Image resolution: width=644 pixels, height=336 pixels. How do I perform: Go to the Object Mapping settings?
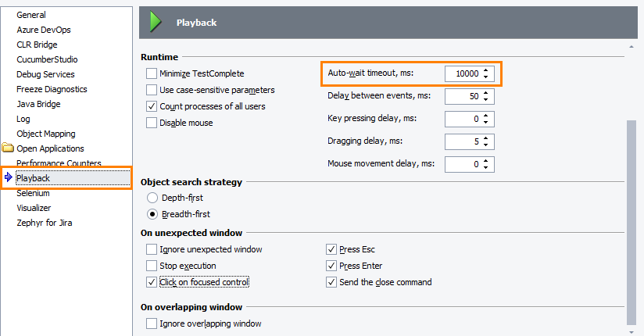[46, 134]
